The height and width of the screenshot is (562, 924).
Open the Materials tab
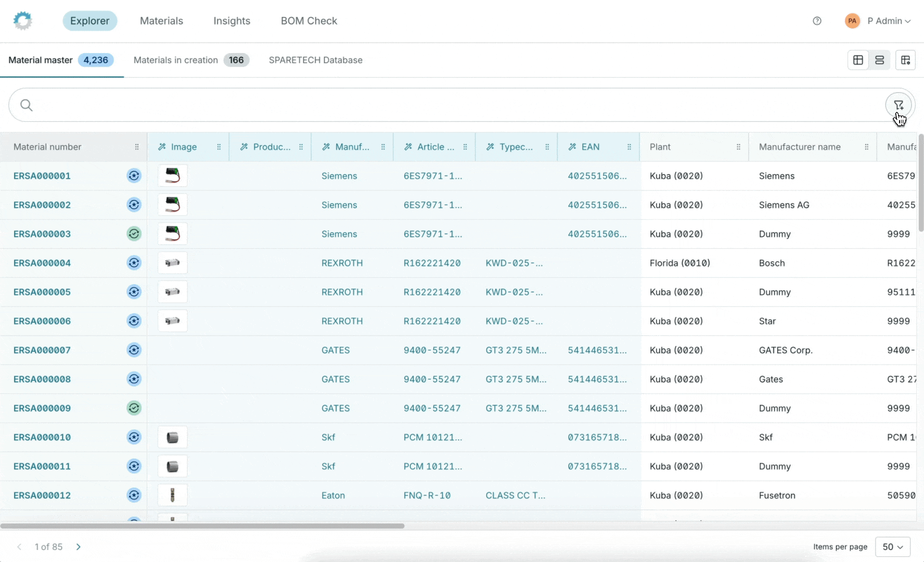161,21
